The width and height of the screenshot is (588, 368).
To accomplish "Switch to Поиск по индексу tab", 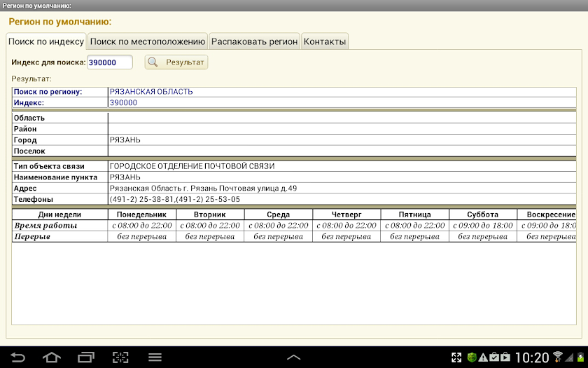I will pyautogui.click(x=46, y=41).
